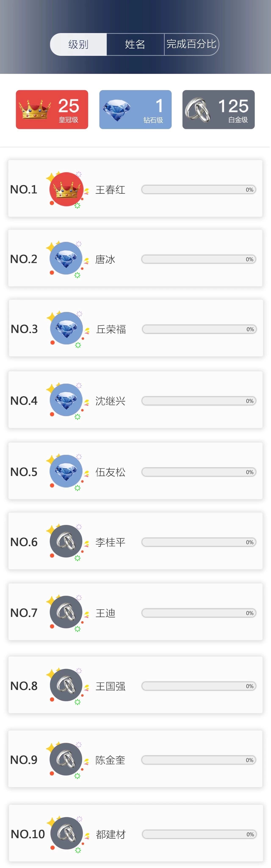Click the progress bar for 沈继兴
The height and width of the screenshot is (868, 271).
[199, 401]
